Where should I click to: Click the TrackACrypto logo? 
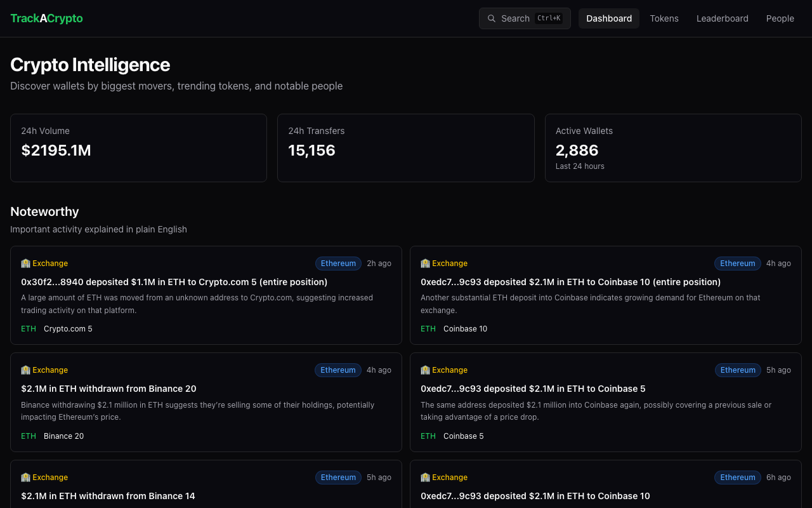[x=46, y=18]
